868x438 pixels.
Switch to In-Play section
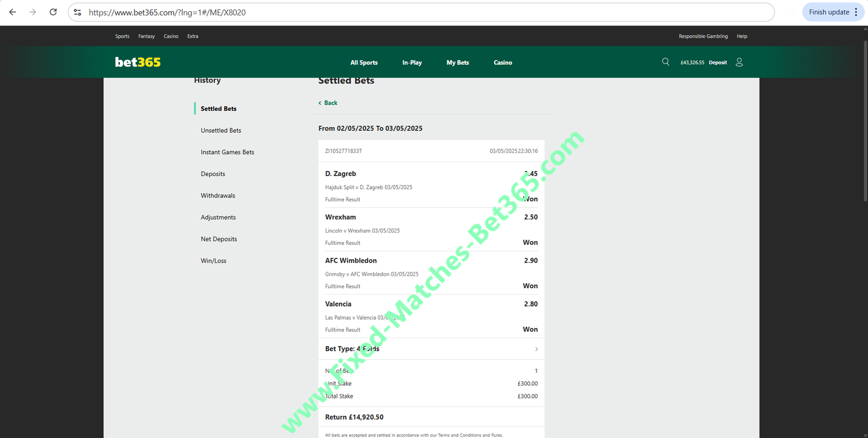(x=412, y=62)
